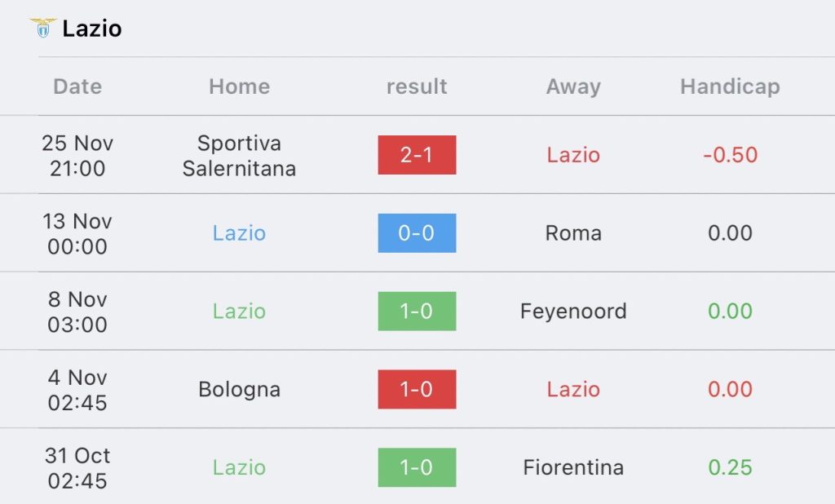Screen dimensions: 835x504
Task: Open the Roma team link
Action: (573, 233)
